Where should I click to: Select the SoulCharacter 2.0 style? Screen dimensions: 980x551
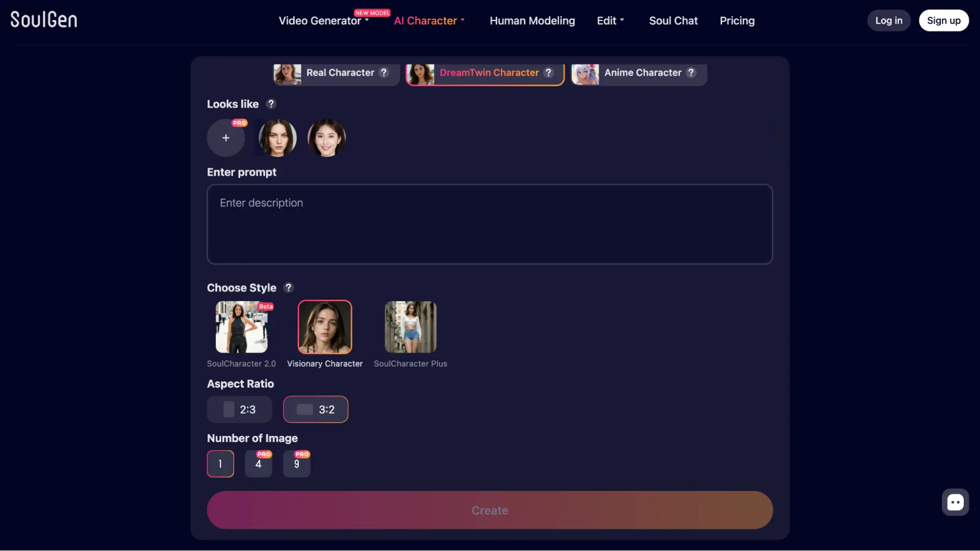(242, 327)
